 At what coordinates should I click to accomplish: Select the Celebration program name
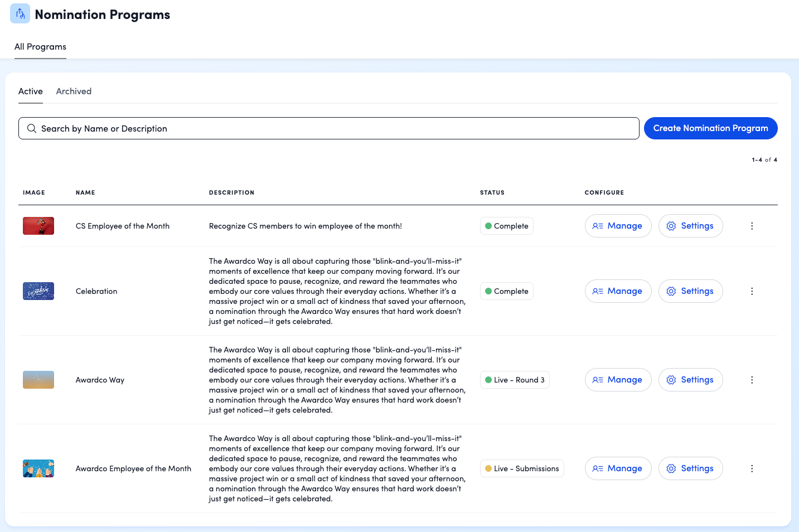pyautogui.click(x=96, y=291)
